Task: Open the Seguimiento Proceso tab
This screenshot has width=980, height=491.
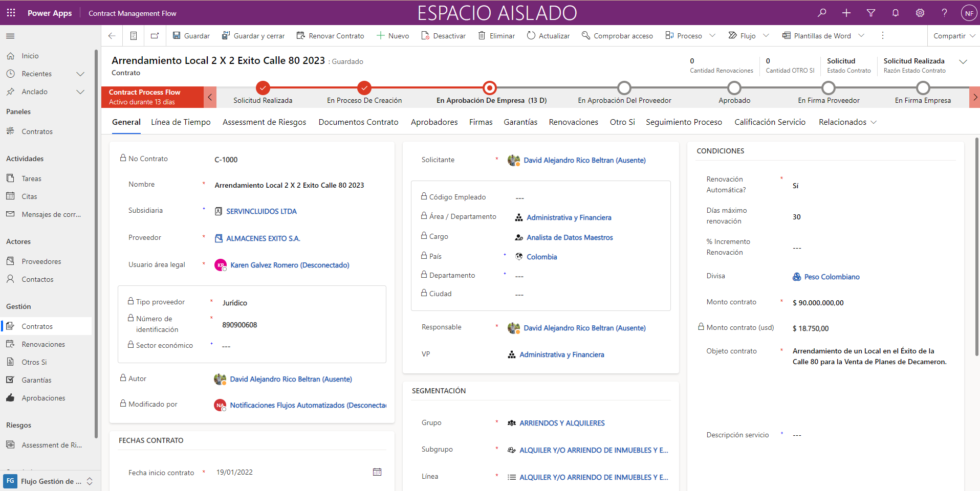Action: [x=684, y=122]
